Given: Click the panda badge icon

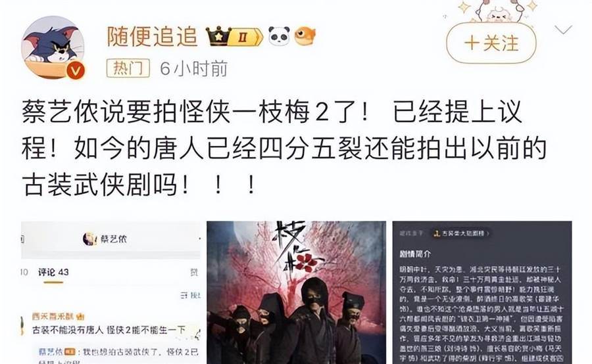Looking at the screenshot, I should [x=279, y=36].
